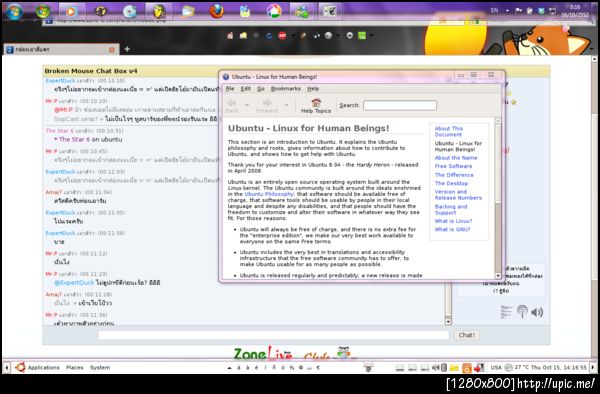Click the Ubuntu panel volume speaker icon
Viewport: 600px width, 394px height.
coord(435,368)
